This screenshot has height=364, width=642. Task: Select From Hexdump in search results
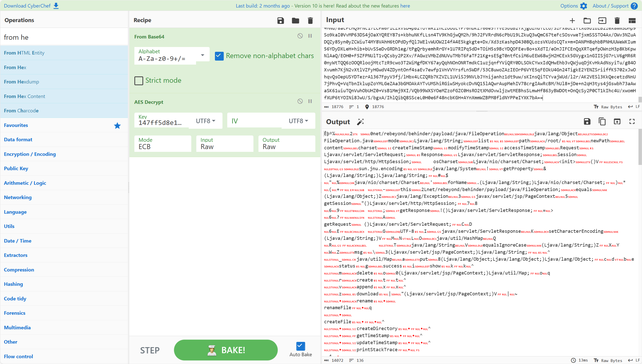pyautogui.click(x=64, y=82)
